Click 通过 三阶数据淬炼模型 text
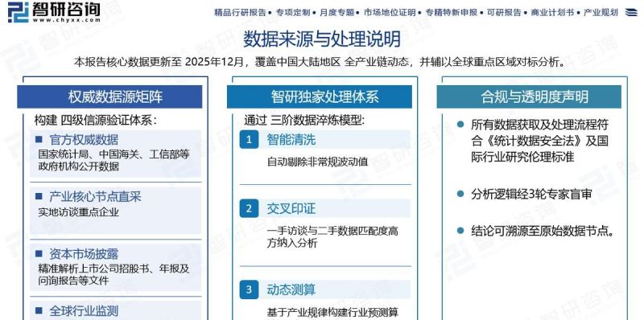The height and width of the screenshot is (320, 644). pos(304,121)
